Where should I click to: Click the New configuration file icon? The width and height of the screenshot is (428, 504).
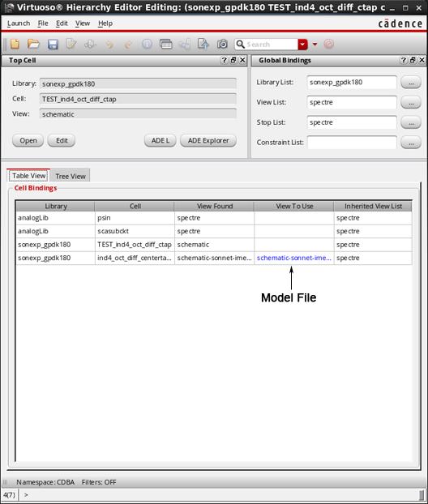[15, 44]
